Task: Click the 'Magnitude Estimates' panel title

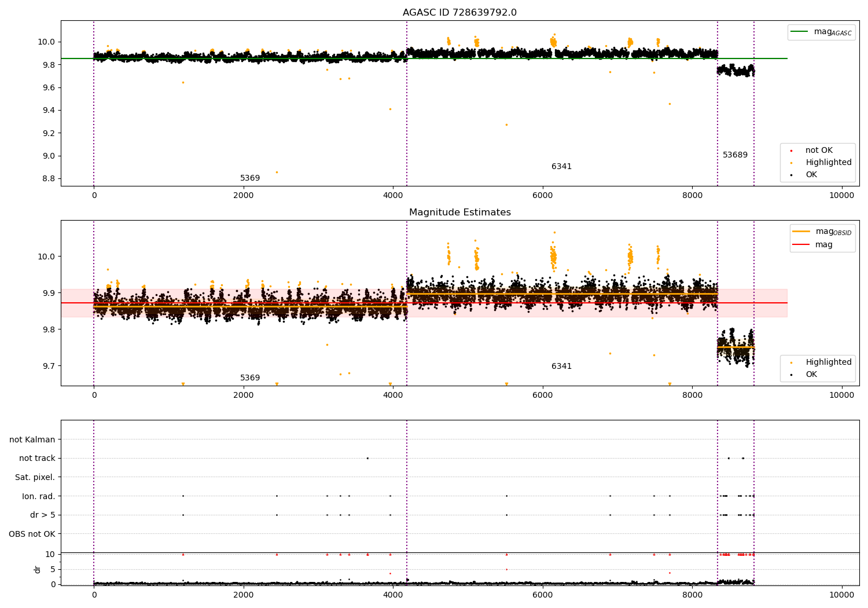Action: 459,213
